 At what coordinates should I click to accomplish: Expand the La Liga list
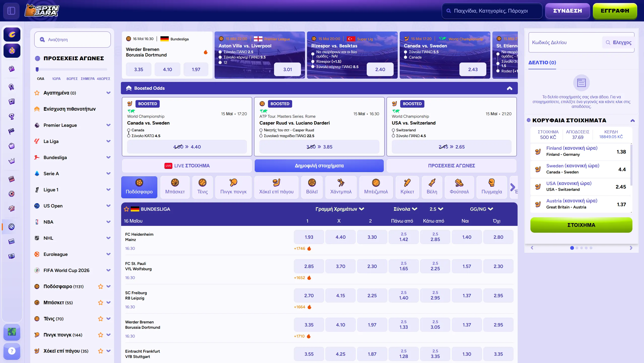click(x=109, y=141)
